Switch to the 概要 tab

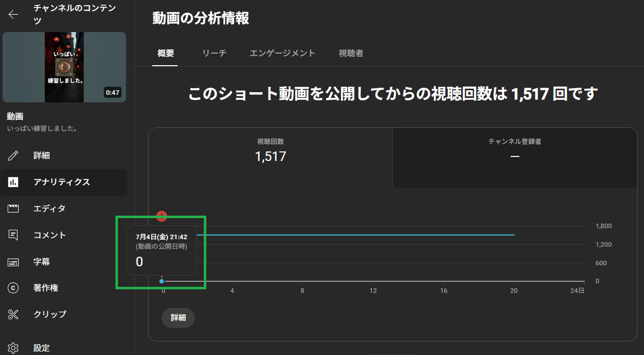[165, 53]
